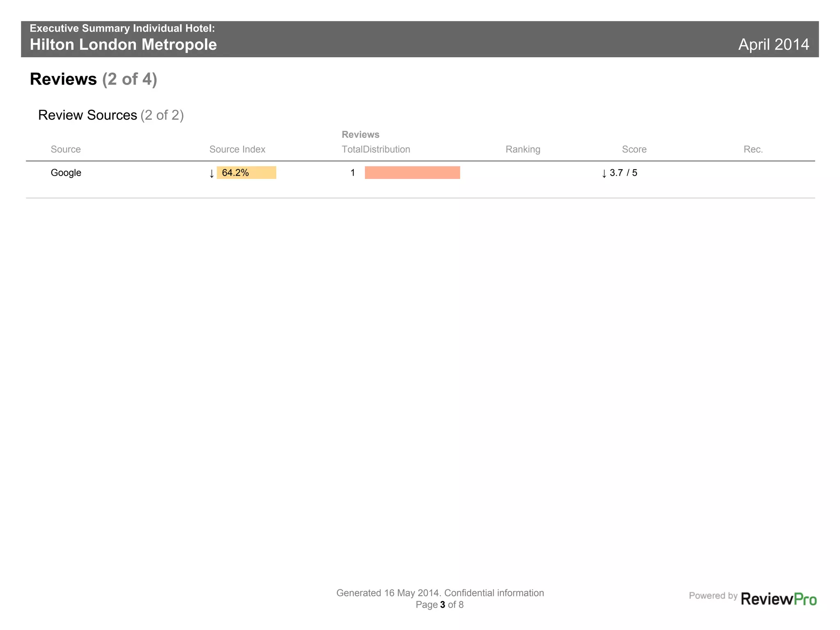Click the Ranking column header

click(523, 149)
